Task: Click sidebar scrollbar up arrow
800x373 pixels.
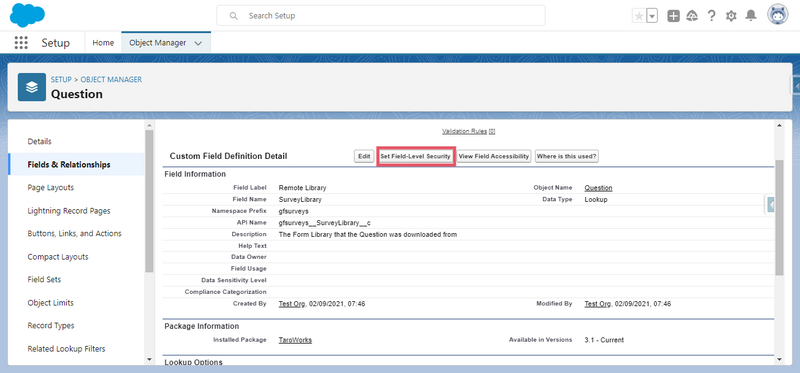Action: (149, 126)
